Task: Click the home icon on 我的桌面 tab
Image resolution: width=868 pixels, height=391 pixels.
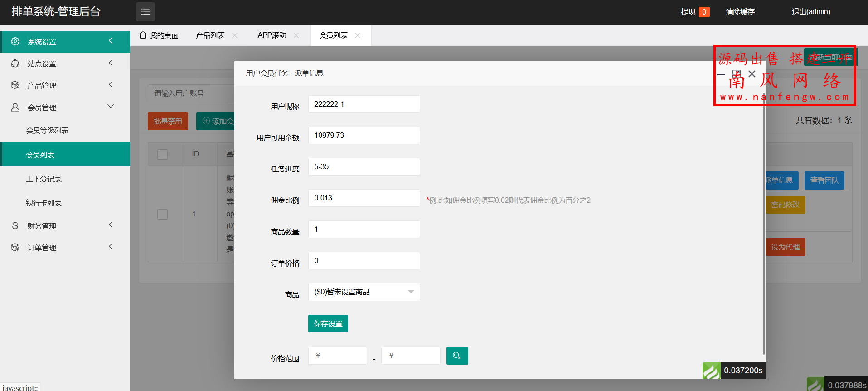Action: click(143, 35)
